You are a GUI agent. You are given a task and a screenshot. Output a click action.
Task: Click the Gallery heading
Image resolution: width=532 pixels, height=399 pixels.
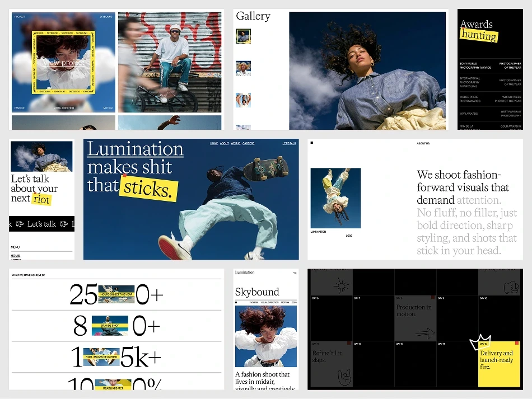253,16
